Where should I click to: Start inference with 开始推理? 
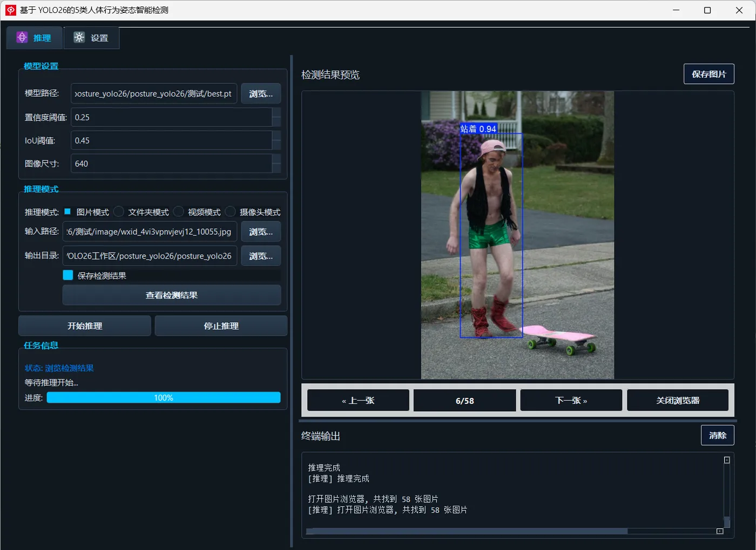click(x=85, y=326)
